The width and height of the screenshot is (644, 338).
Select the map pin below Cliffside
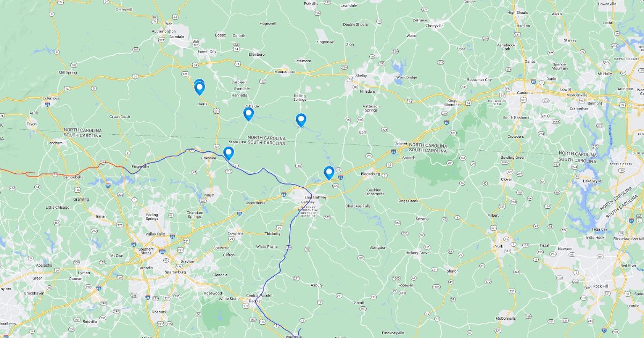pyautogui.click(x=248, y=114)
